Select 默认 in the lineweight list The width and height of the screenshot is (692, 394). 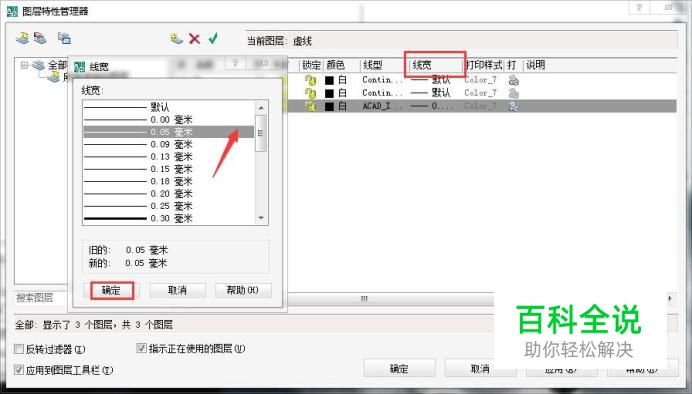coord(169,107)
